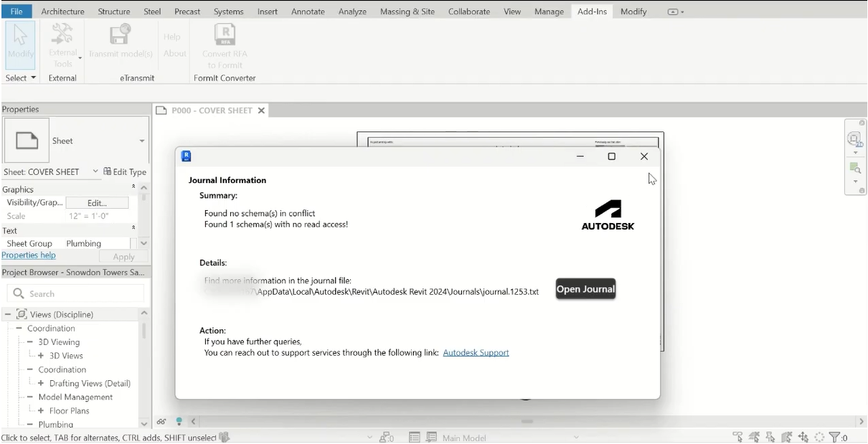The width and height of the screenshot is (868, 444).
Task: Click the sheet icon on P000 tab
Action: [161, 110]
